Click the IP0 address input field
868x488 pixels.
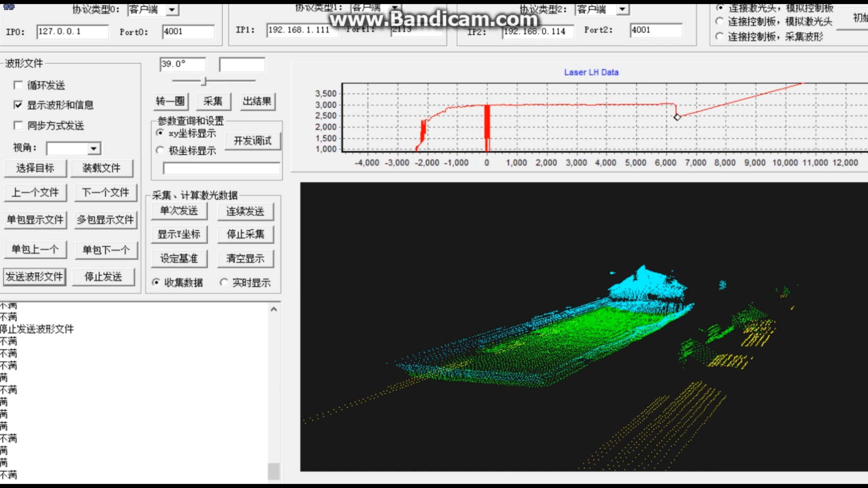pyautogui.click(x=72, y=32)
